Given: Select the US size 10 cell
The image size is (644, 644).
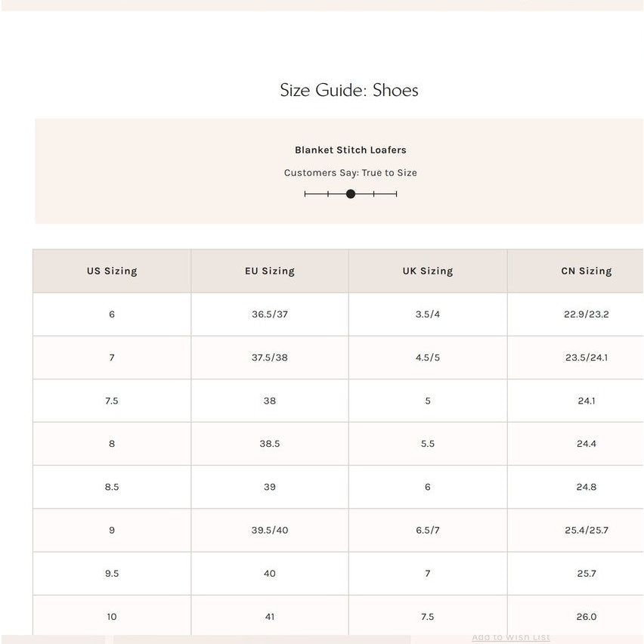Looking at the screenshot, I should pos(112,617).
